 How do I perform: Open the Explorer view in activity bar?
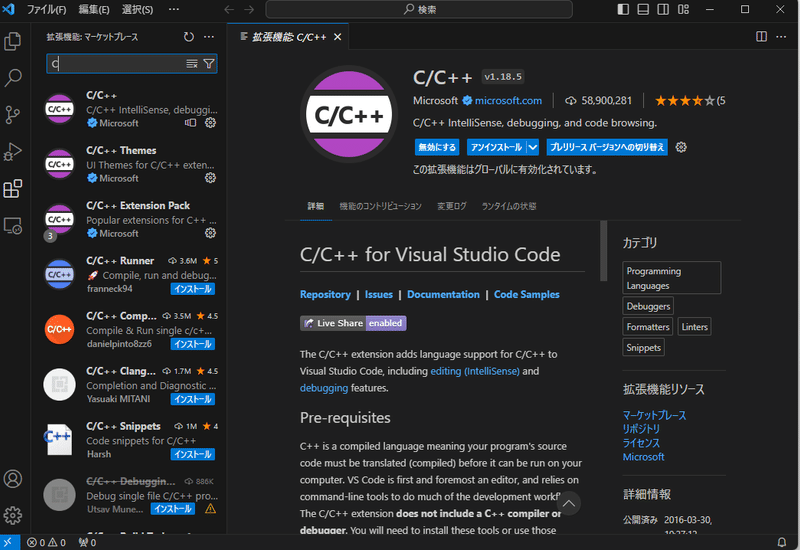(13, 41)
